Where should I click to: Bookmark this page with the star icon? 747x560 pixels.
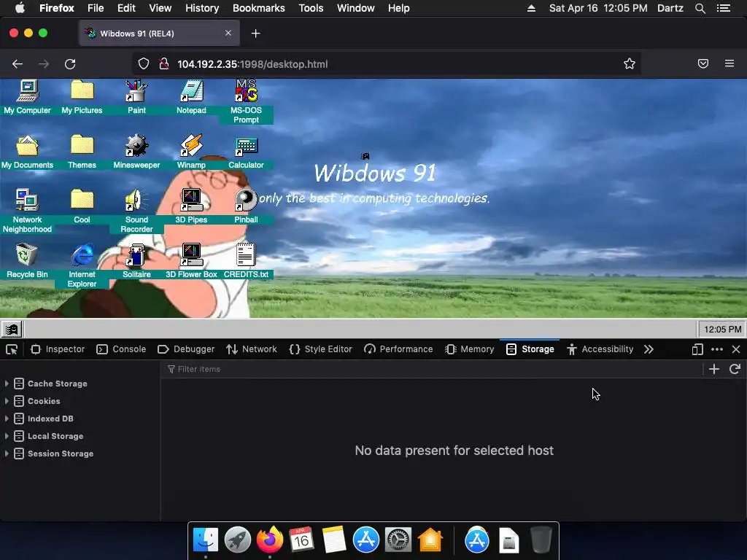point(630,64)
